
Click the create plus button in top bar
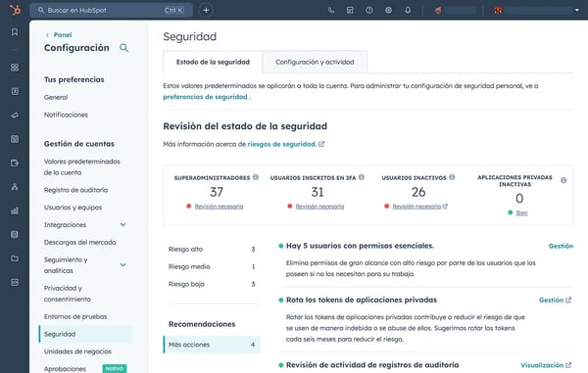pos(206,10)
